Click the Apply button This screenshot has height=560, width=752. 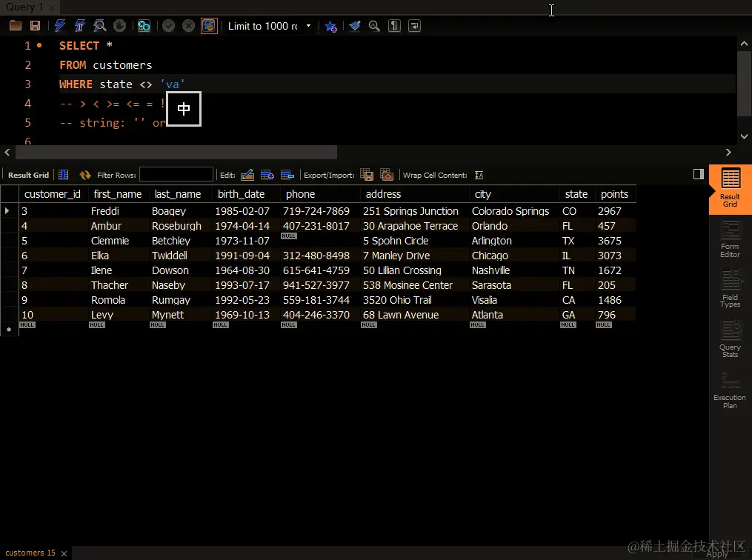(717, 554)
